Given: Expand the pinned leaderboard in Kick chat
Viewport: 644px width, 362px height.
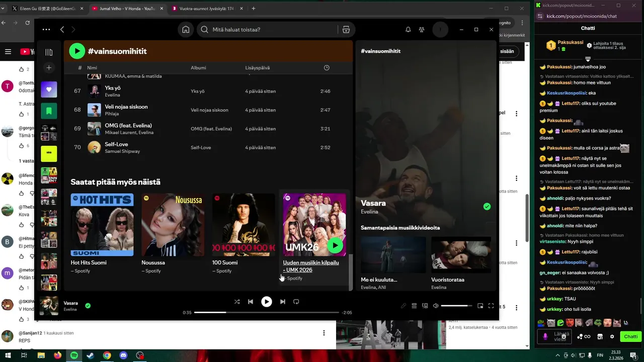Looking at the screenshot, I should 588,59.
